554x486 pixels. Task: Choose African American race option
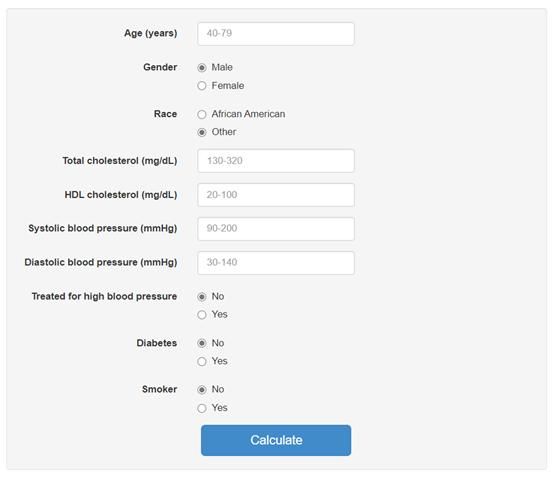click(x=202, y=114)
